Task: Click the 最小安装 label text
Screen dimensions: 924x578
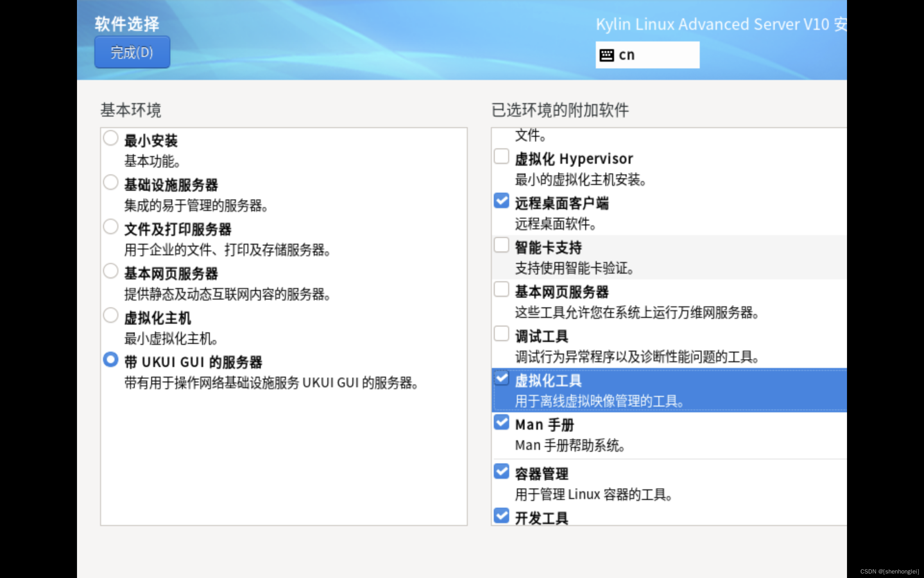Action: (151, 141)
